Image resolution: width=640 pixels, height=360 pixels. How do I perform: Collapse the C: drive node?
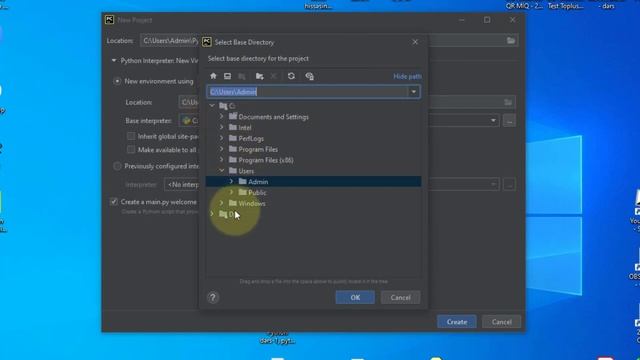212,106
